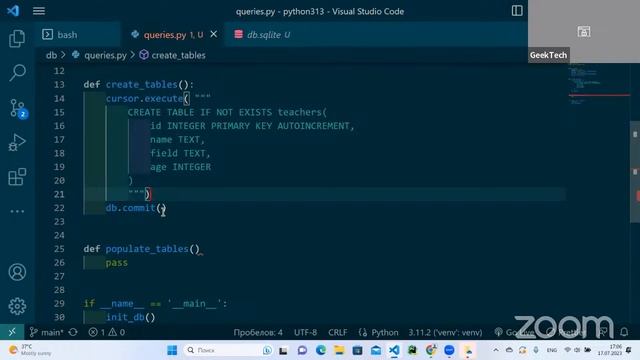Viewport: 640px width, 360px height.
Task: Open the hamburger application menu
Action: pos(39,11)
